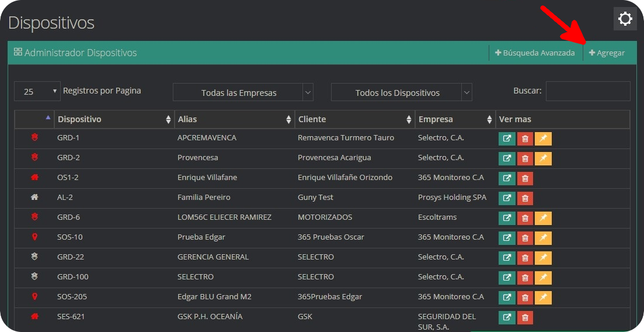Sort table by Empresa column
The image size is (644, 332).
tap(455, 119)
